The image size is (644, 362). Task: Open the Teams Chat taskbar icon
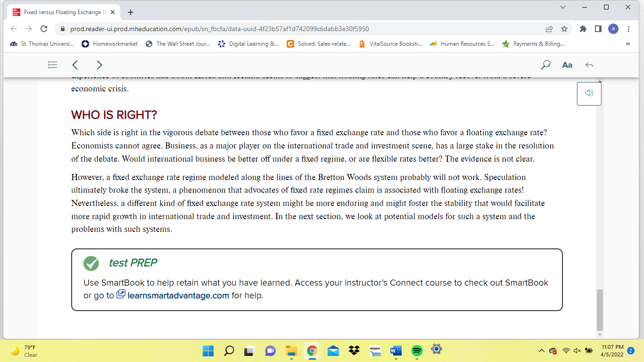(270, 351)
